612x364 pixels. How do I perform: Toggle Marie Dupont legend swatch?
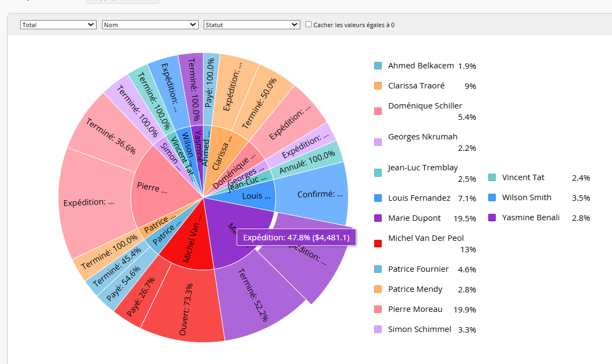378,218
